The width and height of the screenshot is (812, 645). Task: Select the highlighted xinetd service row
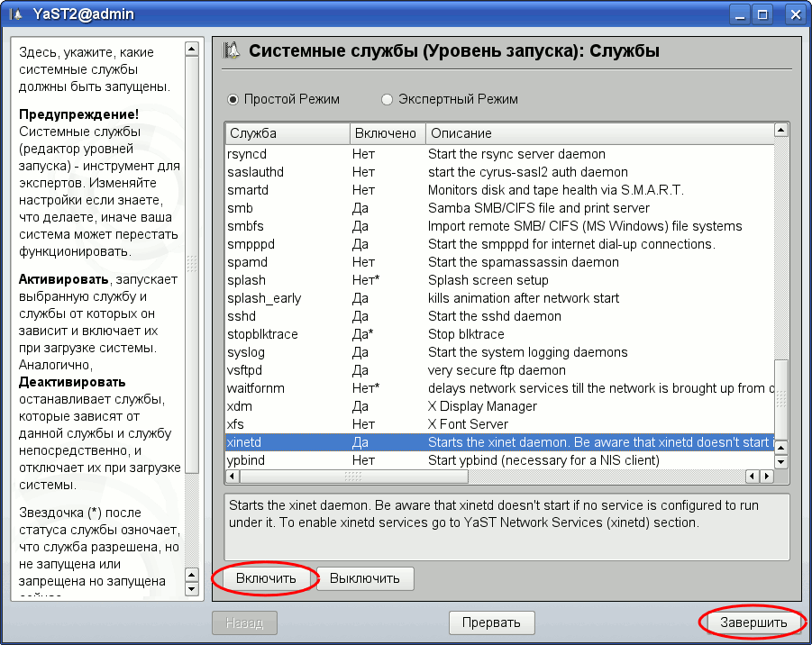(x=500, y=442)
